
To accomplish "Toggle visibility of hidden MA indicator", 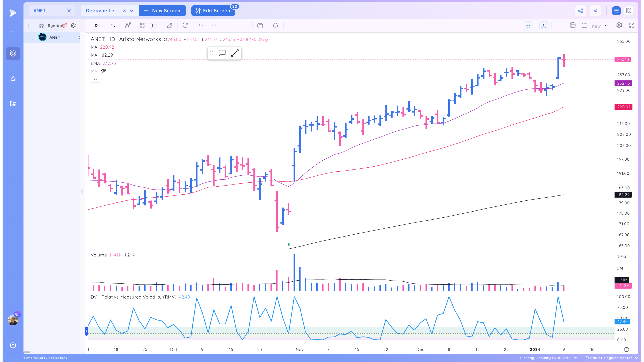I will click(x=103, y=71).
